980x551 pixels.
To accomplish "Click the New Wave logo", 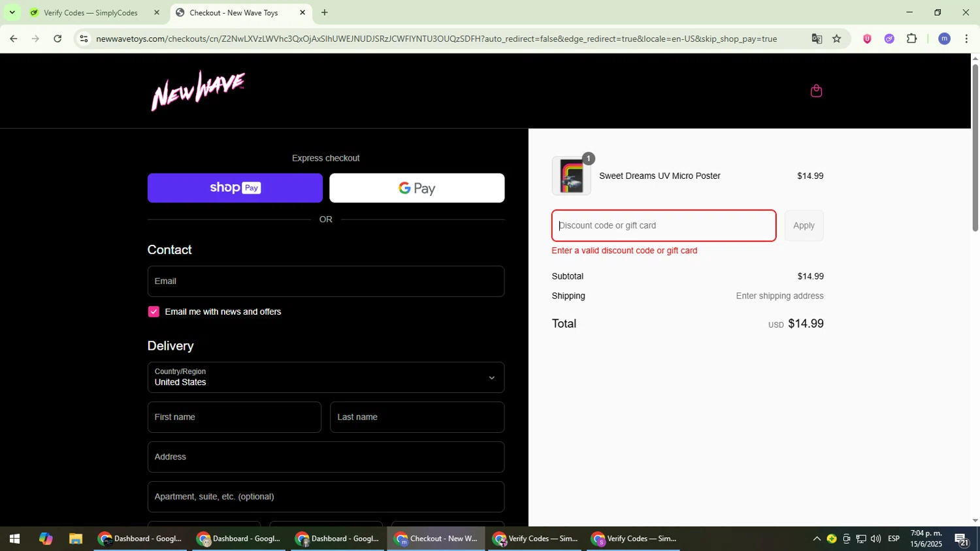I will pyautogui.click(x=198, y=91).
